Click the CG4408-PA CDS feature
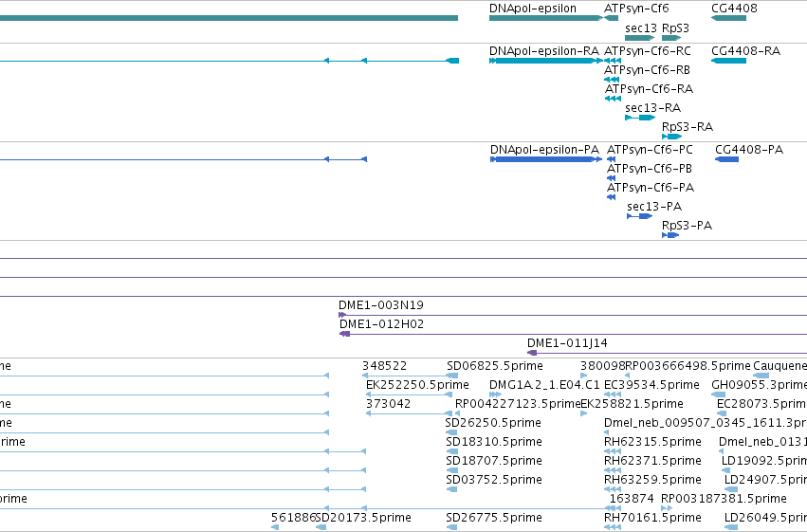 click(x=726, y=159)
